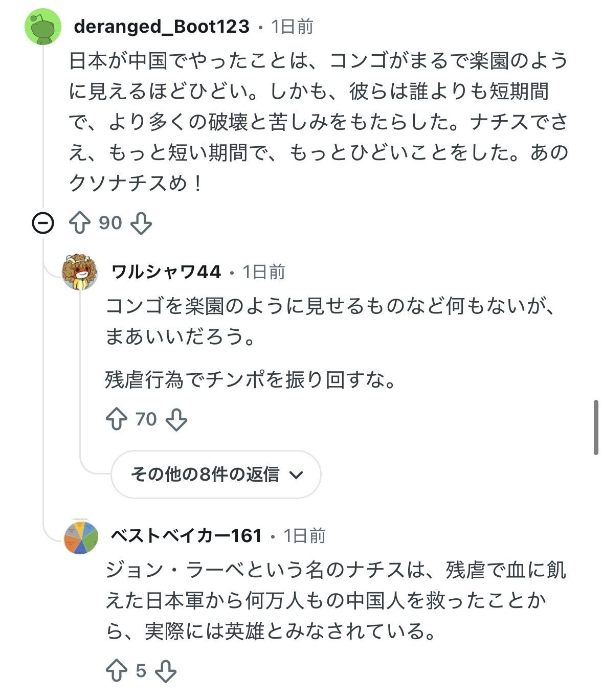View ベストベイカー161's pie chart avatar
The image size is (603, 700).
[81, 536]
